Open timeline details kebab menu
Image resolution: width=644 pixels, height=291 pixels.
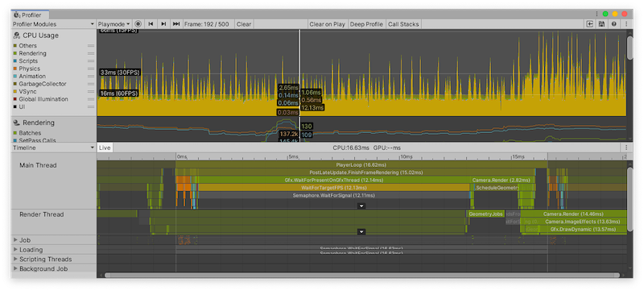pos(626,148)
